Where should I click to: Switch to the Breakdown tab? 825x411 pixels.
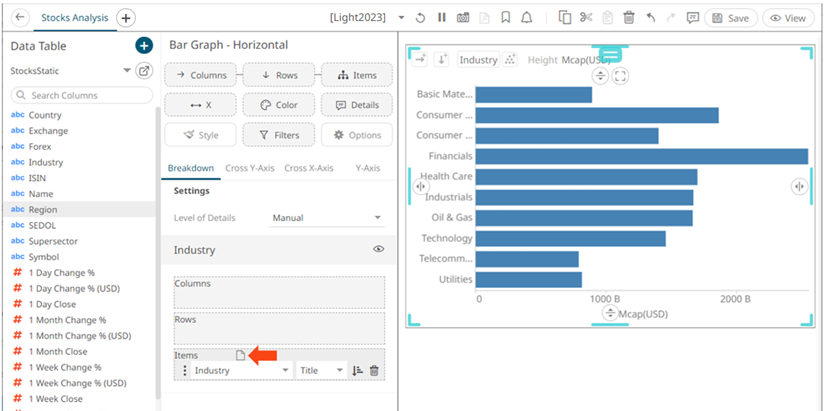[x=191, y=168]
